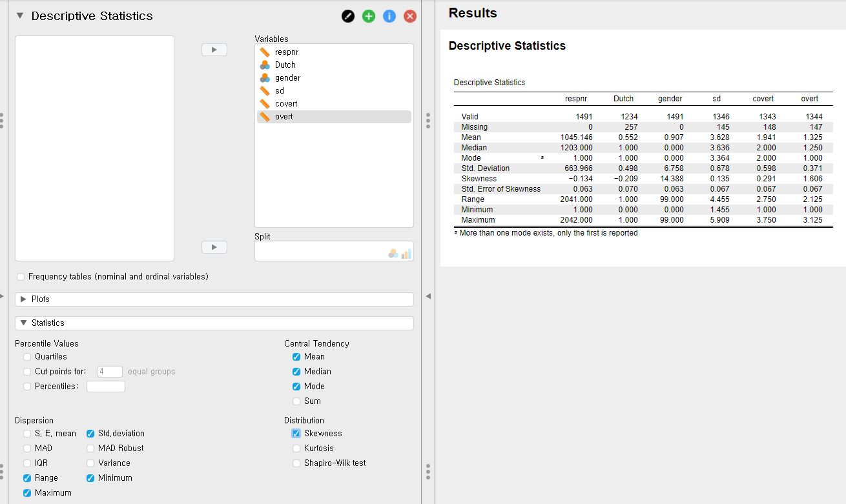Screen dimensions: 846x504
Task: Select the gender variable in Variables list
Action: tap(287, 78)
